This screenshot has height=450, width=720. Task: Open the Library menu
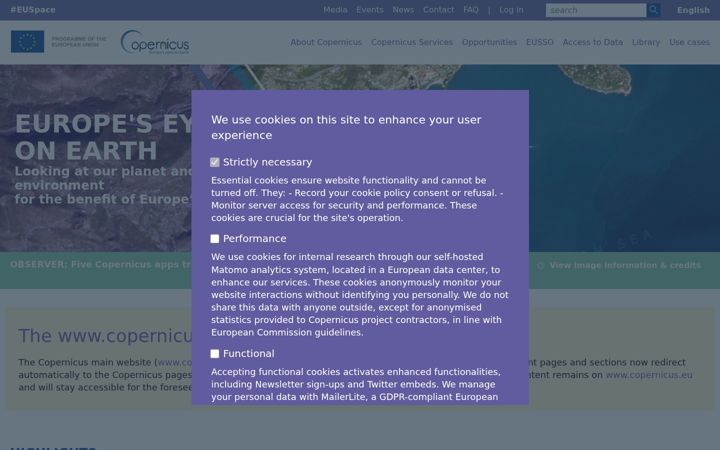[x=646, y=42]
